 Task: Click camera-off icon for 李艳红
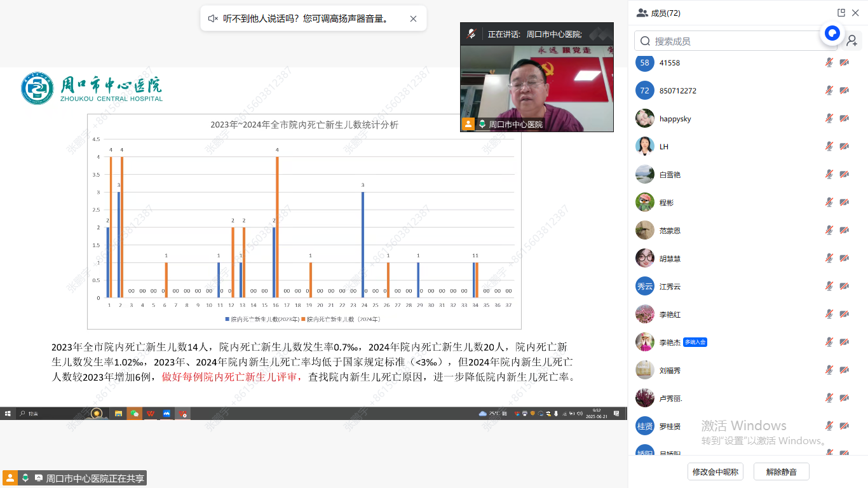coord(844,314)
